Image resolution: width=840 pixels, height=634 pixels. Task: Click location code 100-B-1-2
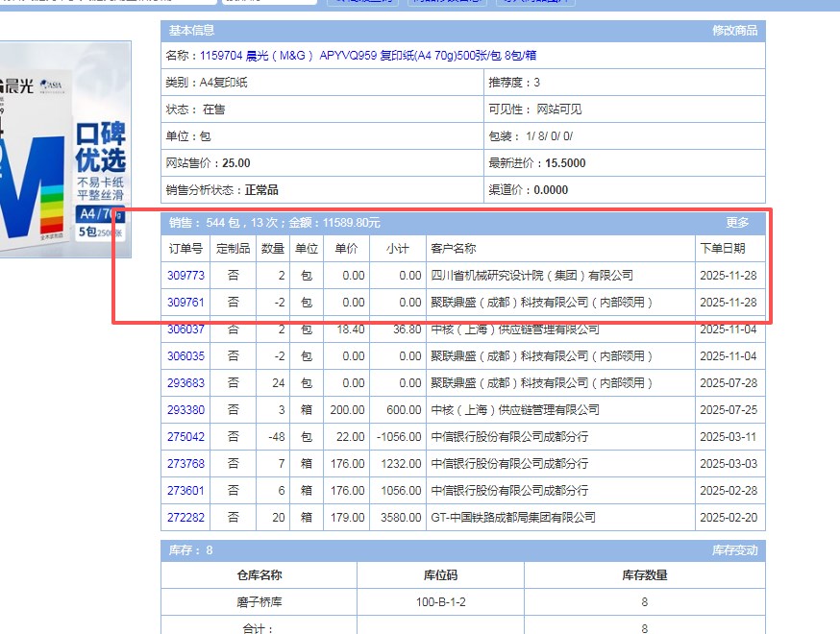pyautogui.click(x=440, y=602)
